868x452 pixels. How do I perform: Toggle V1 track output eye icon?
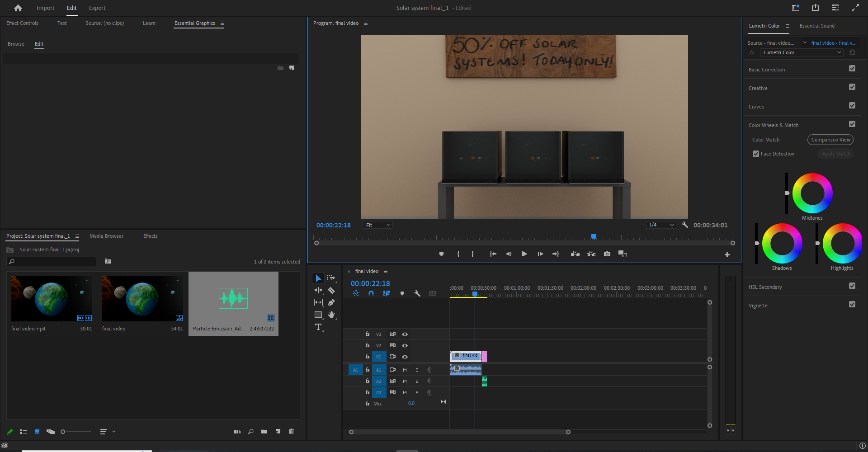405,357
